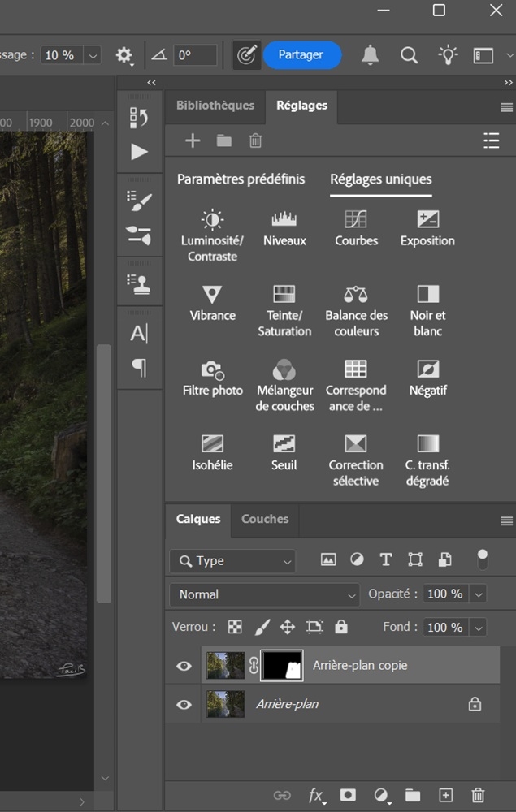Add a Filtre photo adjustment
516x812 pixels.
point(212,378)
